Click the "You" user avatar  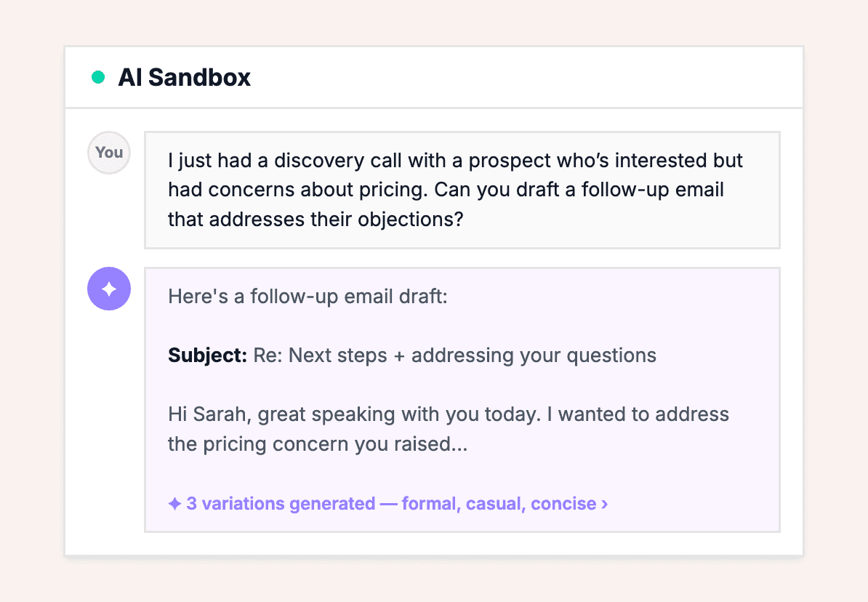pos(109,153)
